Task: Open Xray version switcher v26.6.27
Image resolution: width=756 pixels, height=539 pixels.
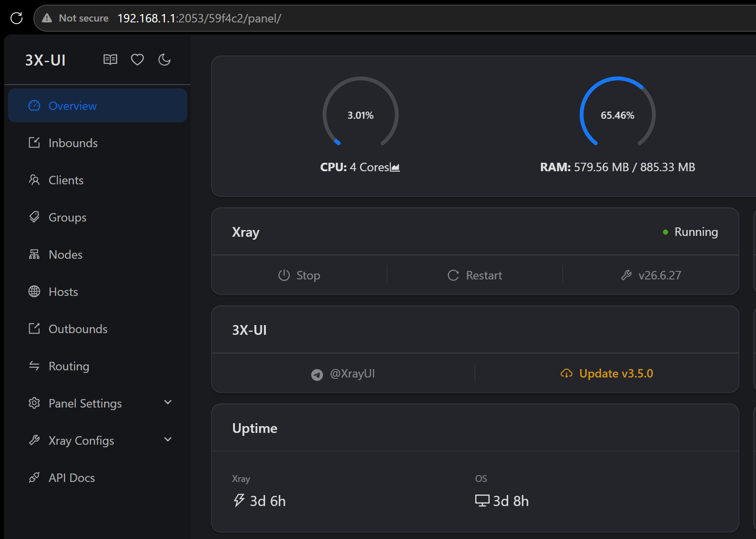Action: click(x=651, y=275)
